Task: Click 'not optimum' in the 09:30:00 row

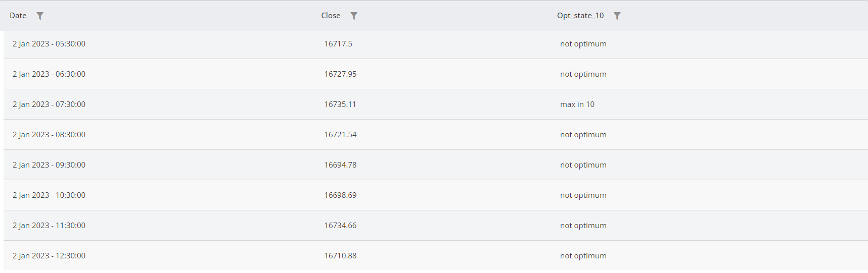Action: 583,165
